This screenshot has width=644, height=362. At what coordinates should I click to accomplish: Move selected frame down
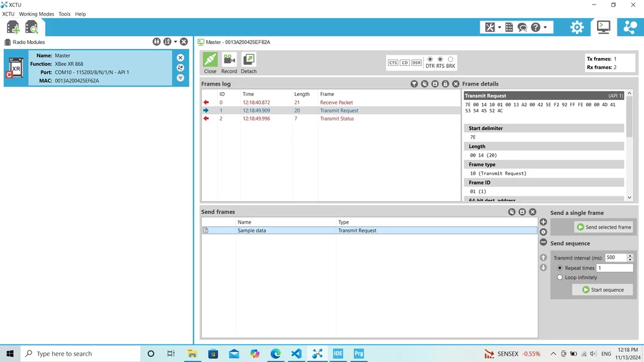(543, 267)
